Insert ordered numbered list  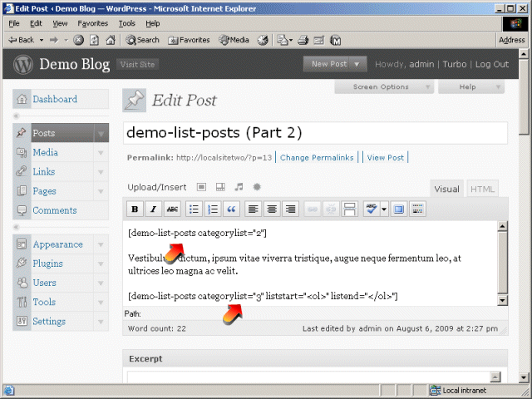point(213,209)
